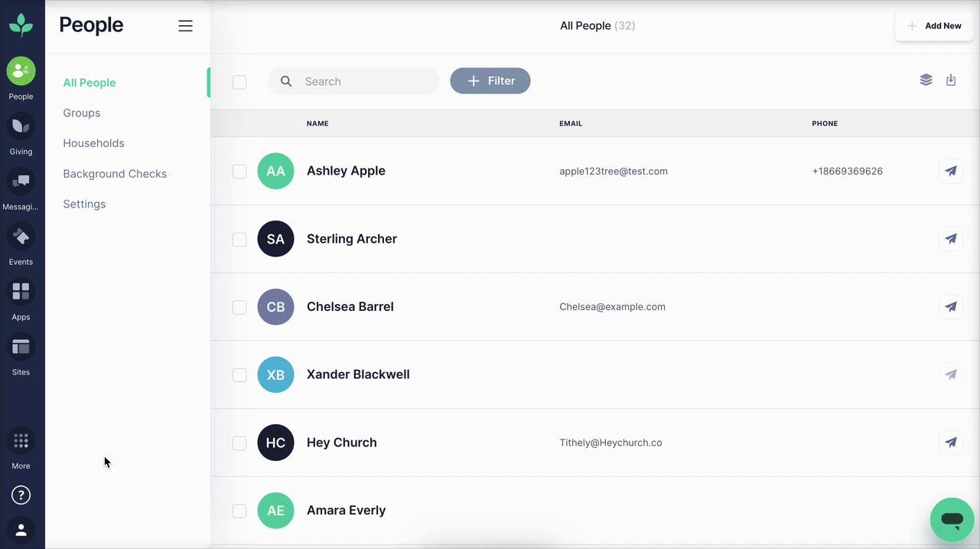Select Sterling Archer's checkbox
The width and height of the screenshot is (980, 549).
[x=239, y=240]
